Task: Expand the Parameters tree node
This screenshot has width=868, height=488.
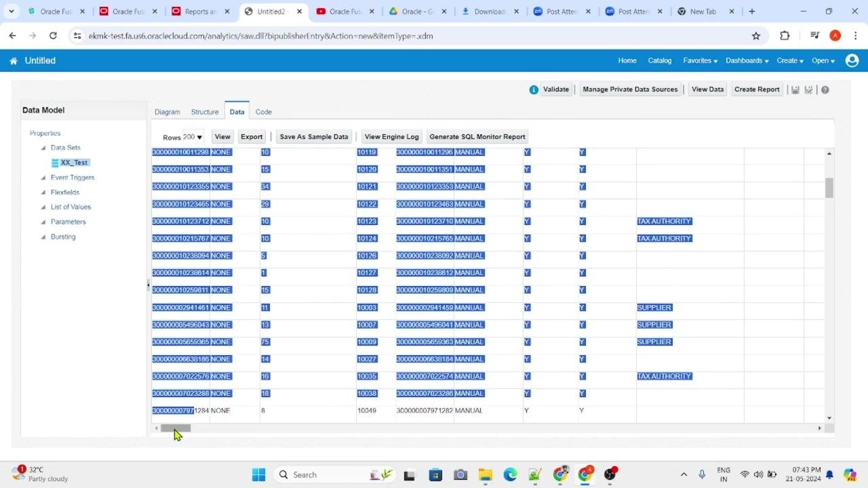Action: [x=43, y=222]
